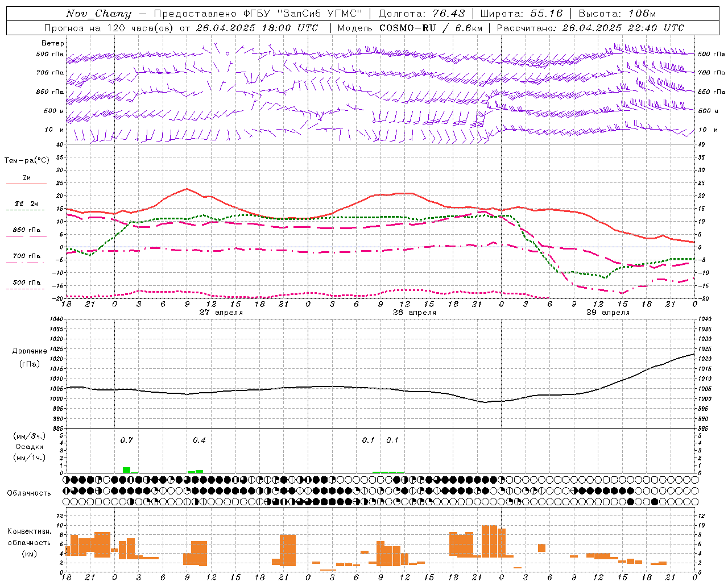
Task: Click the "29 апреля" date label
Action: tap(608, 313)
